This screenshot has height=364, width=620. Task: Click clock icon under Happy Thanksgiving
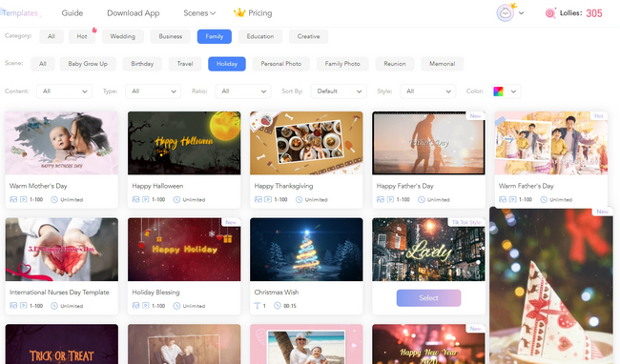(300, 200)
